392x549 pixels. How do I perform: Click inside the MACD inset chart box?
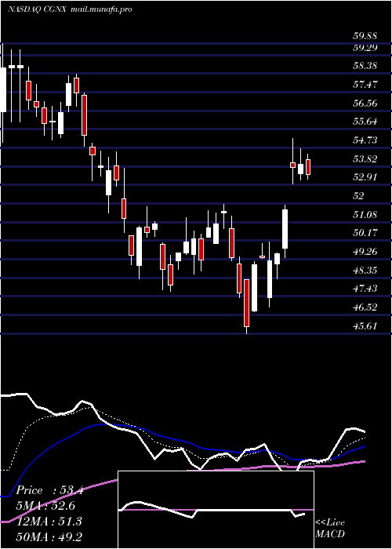[x=216, y=510]
